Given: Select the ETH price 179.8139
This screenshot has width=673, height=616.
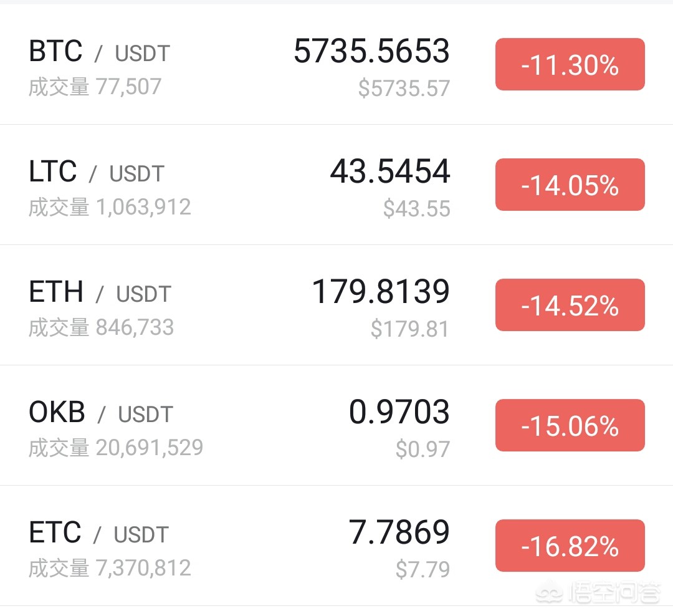Looking at the screenshot, I should pos(380,292).
